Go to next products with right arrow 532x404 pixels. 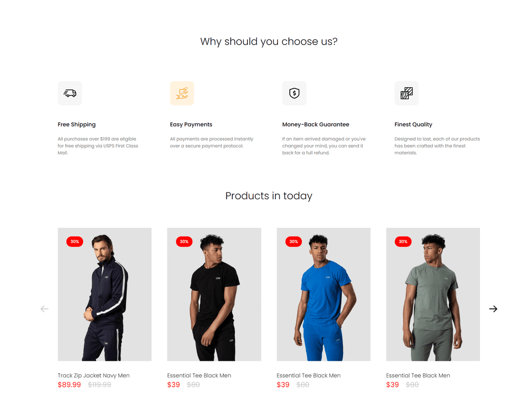493,309
